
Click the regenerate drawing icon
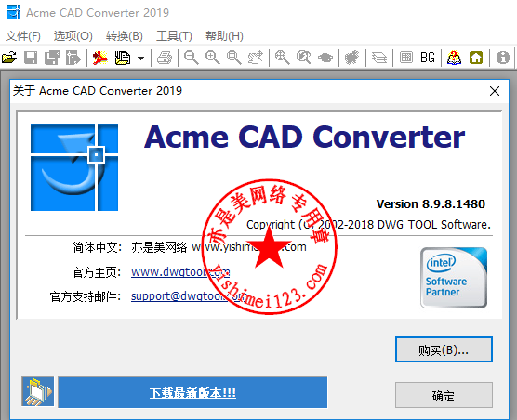point(351,58)
